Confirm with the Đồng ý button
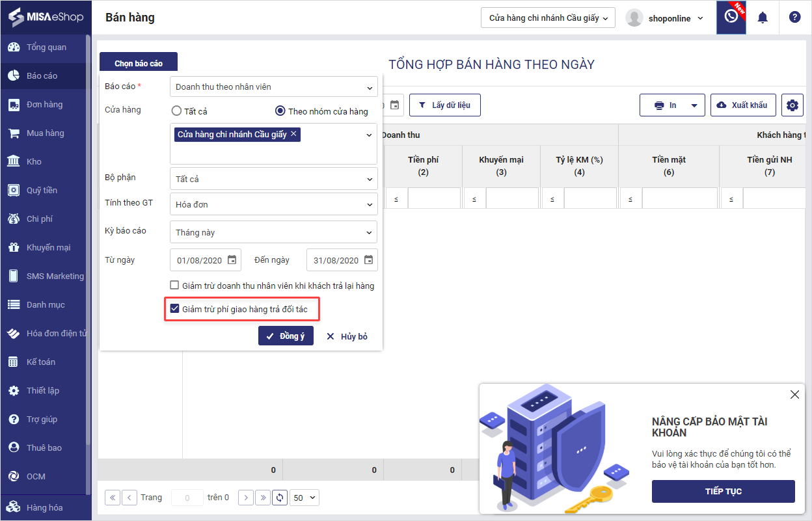The width and height of the screenshot is (812, 521). click(x=286, y=336)
